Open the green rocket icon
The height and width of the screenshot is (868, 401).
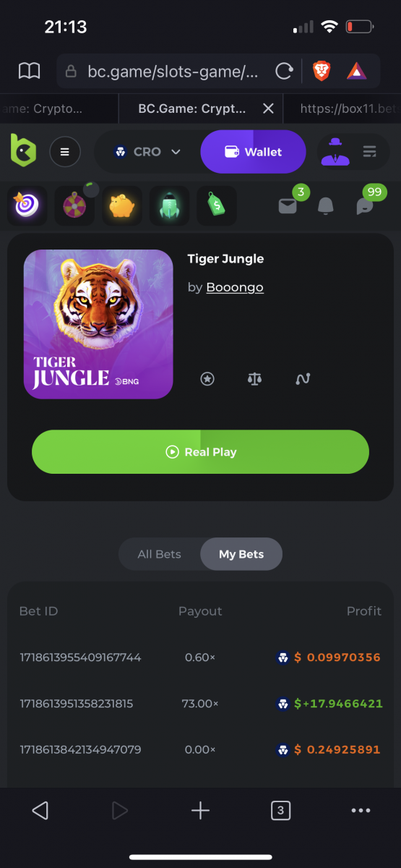(x=169, y=206)
